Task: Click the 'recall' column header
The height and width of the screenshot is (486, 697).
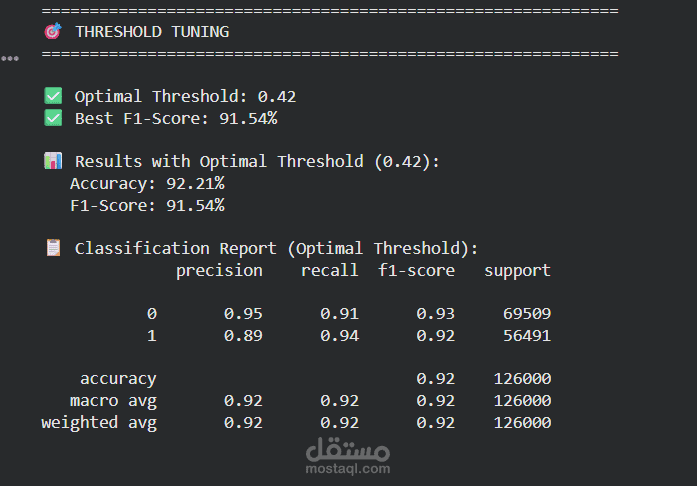Action: (x=330, y=270)
